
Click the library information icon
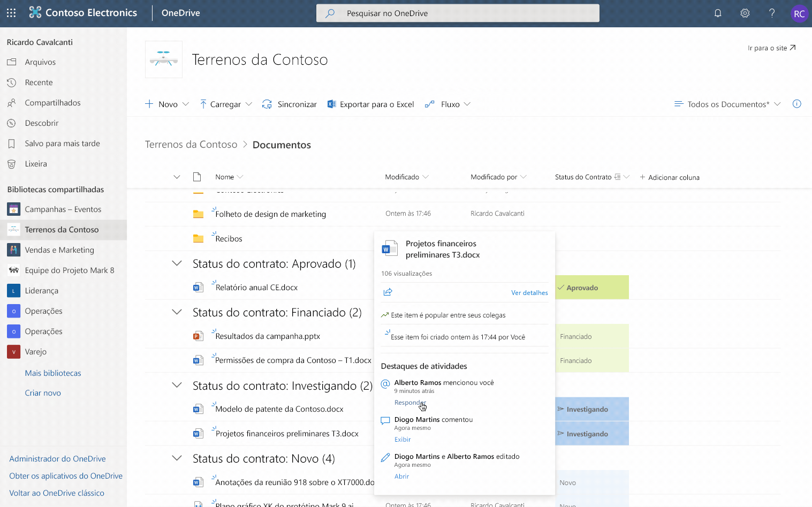click(796, 104)
